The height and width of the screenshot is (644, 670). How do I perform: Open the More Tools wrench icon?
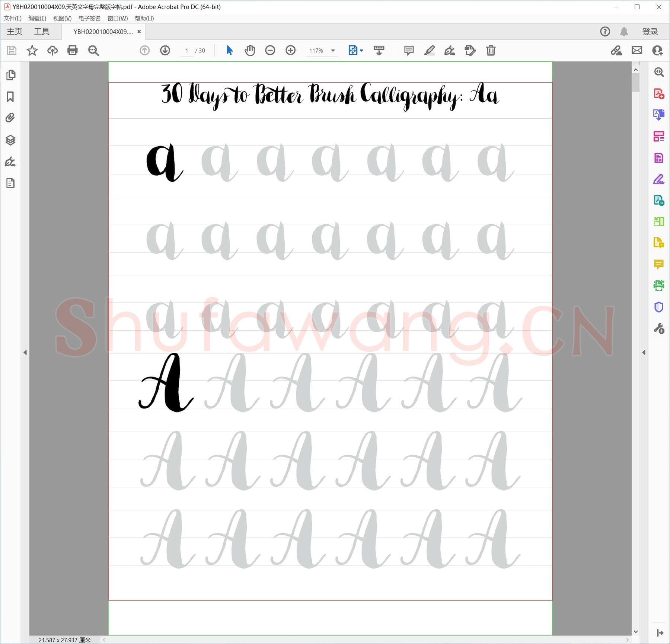coord(659,329)
